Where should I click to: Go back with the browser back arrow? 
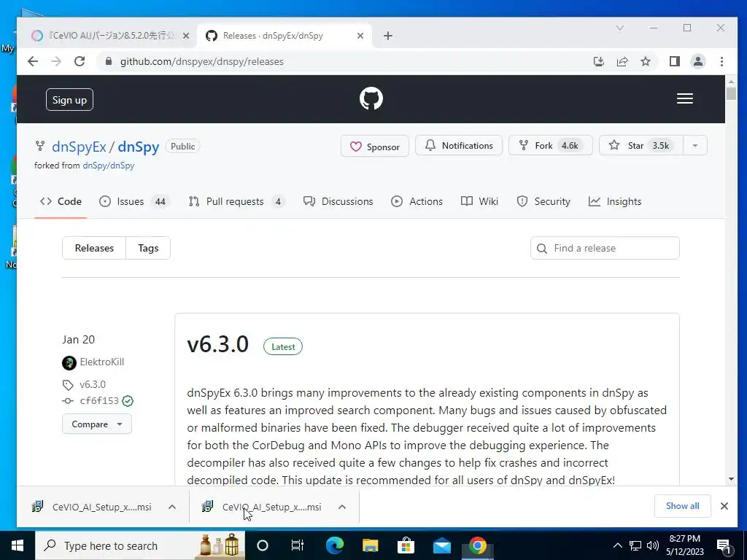point(32,61)
